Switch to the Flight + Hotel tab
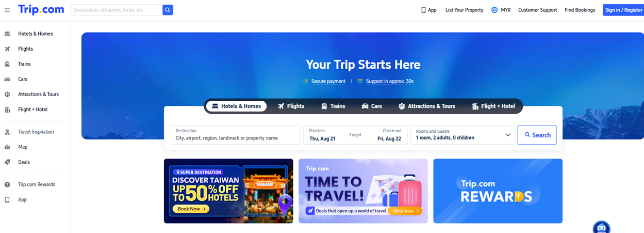The width and height of the screenshot is (644, 233). pos(493,106)
